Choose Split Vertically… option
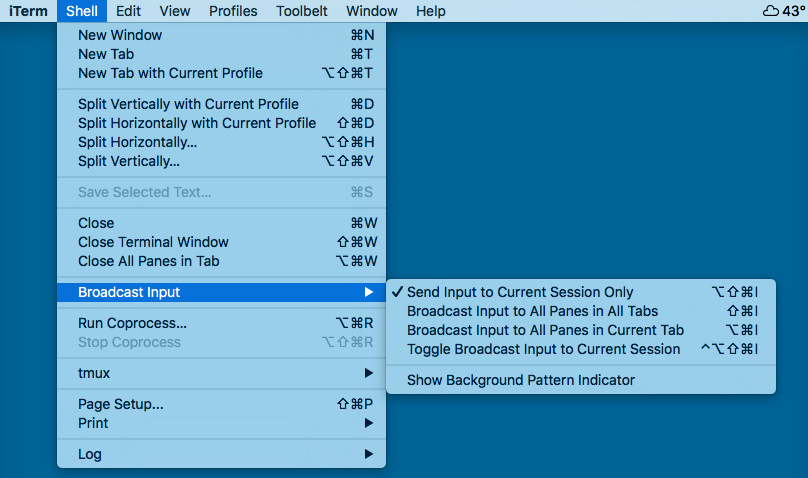Viewport: 808px width, 478px height. click(222, 161)
